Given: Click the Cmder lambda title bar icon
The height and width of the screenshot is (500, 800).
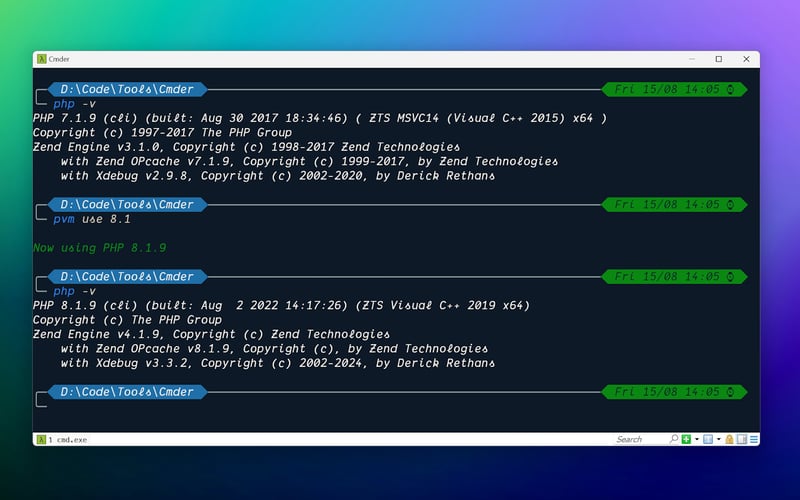Looking at the screenshot, I should click(42, 59).
